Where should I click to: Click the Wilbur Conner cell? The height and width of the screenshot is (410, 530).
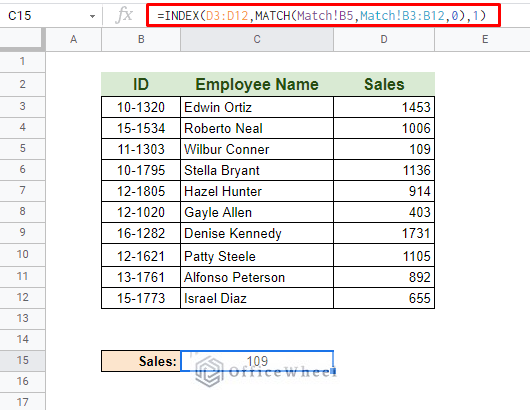click(257, 149)
